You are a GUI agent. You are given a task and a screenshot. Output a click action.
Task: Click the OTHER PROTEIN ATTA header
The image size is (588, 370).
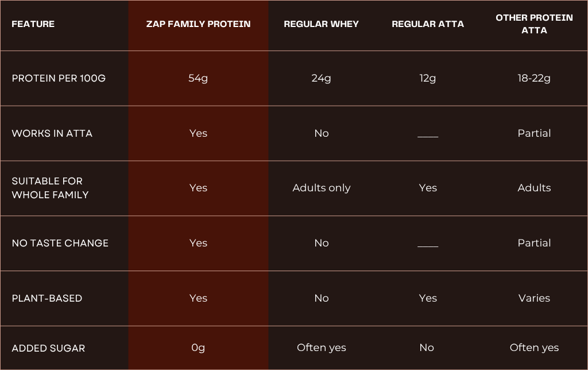click(534, 24)
